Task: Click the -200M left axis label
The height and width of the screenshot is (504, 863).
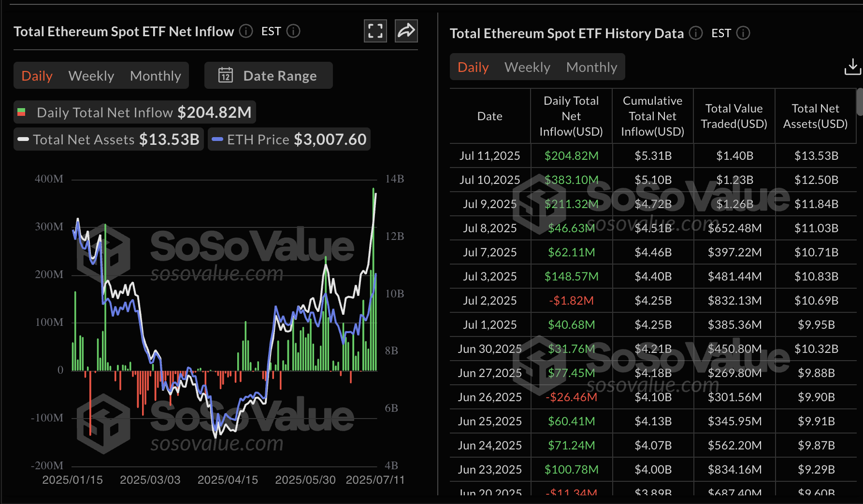Action: click(x=47, y=465)
